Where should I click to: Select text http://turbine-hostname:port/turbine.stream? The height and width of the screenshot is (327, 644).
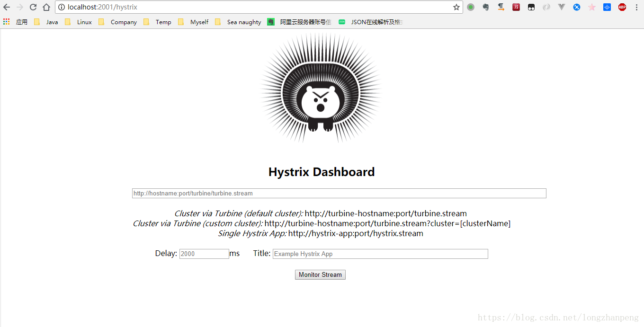(386, 213)
